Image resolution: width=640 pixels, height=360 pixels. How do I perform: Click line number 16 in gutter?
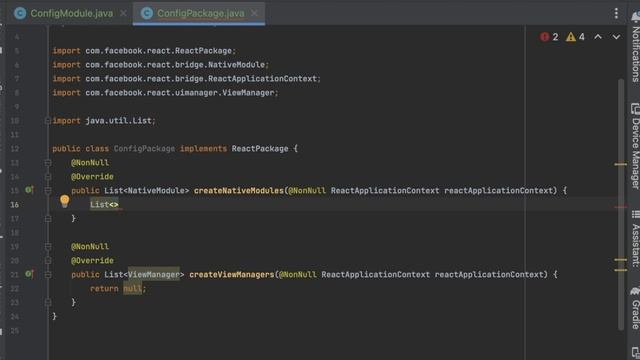coord(15,204)
